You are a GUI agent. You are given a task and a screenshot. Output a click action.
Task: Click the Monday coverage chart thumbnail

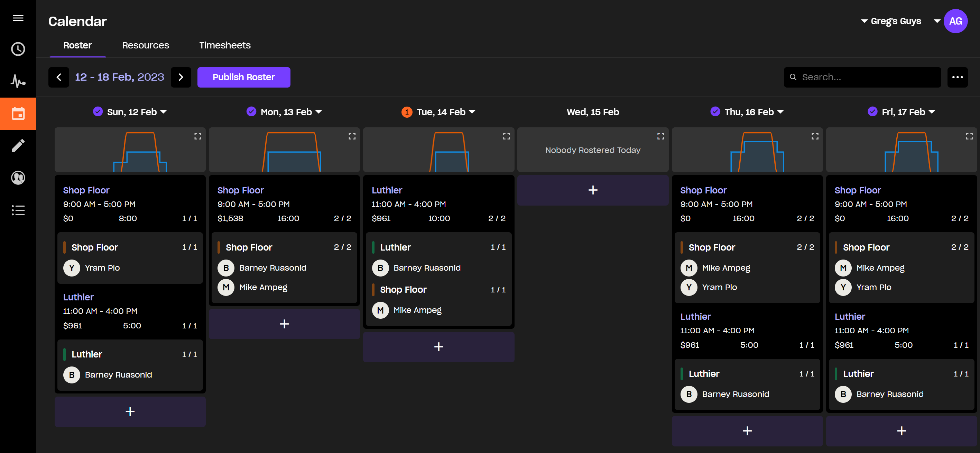(x=284, y=150)
